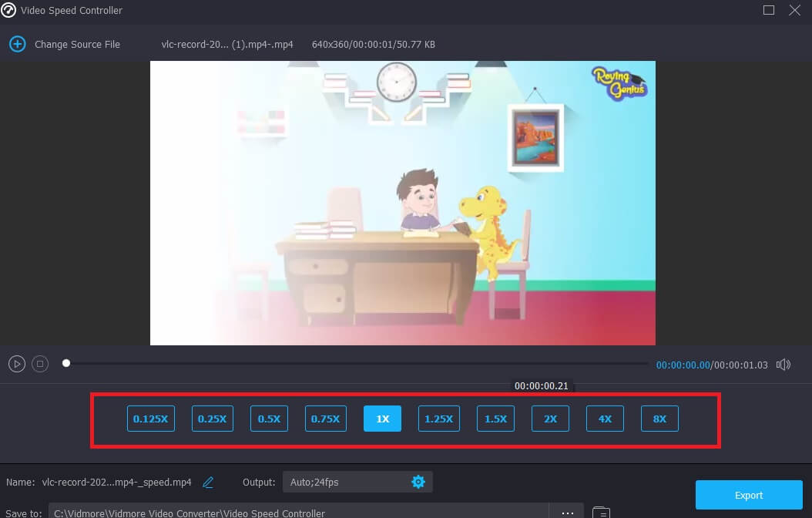Stop playback using the stop icon
Viewport: 812px width, 518px height.
point(40,363)
